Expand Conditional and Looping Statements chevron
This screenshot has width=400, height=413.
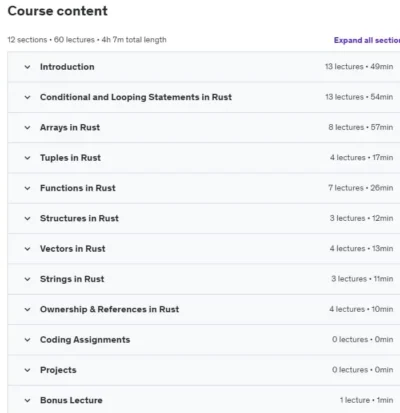pos(27,97)
